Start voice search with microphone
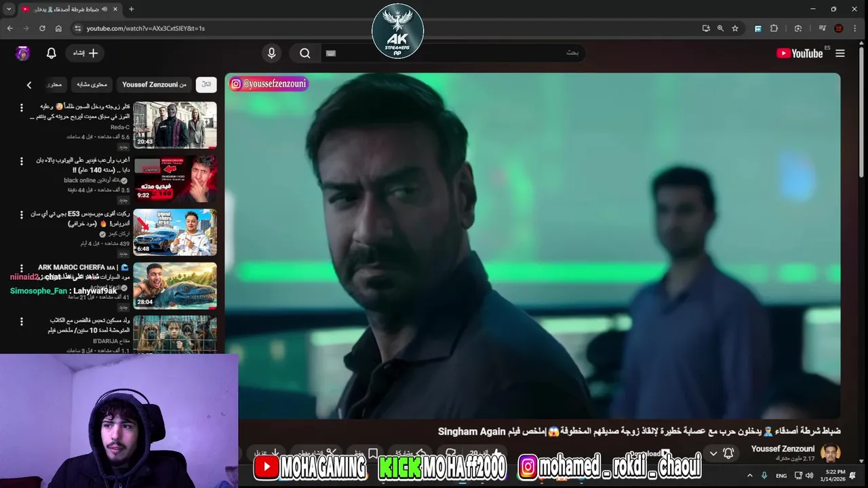 [x=271, y=53]
